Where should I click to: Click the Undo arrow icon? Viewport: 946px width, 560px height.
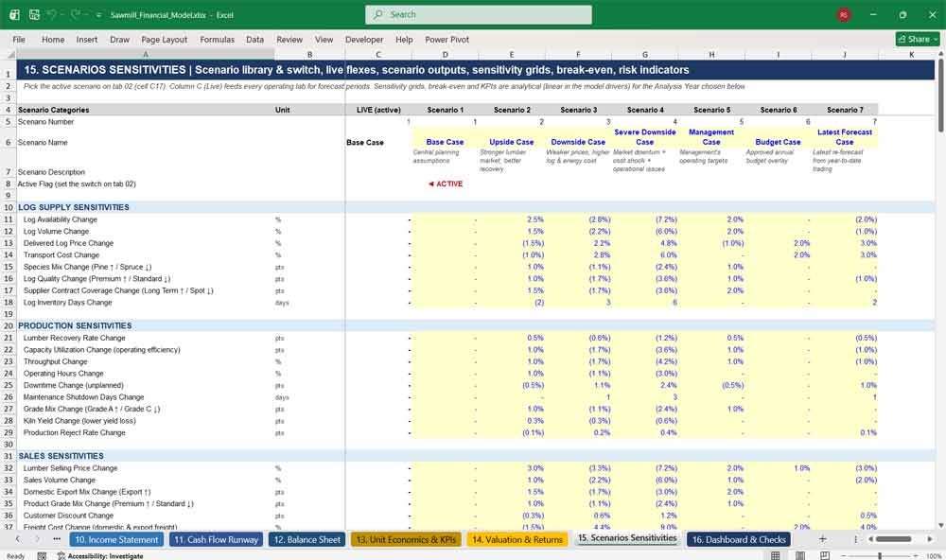click(x=52, y=14)
